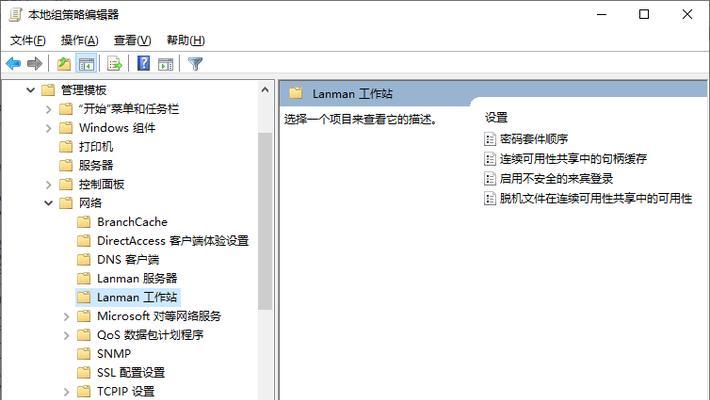Click the tree pane vertical scrollbar thumb

coord(265,221)
